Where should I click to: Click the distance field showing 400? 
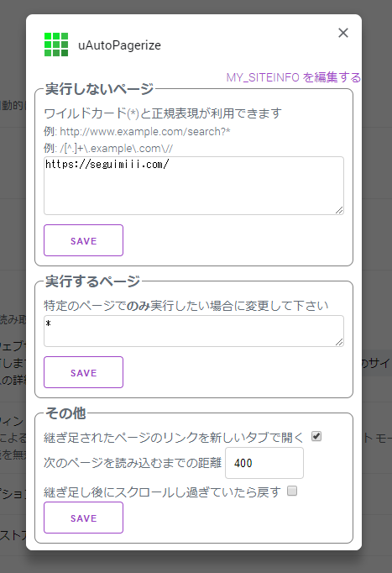click(x=264, y=463)
